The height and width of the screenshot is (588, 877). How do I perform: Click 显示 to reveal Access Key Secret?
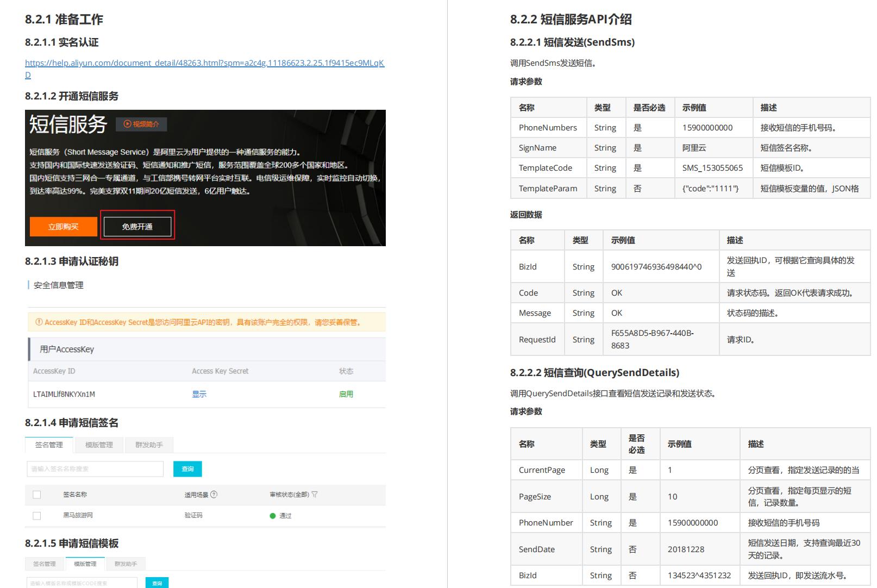pyautogui.click(x=199, y=394)
